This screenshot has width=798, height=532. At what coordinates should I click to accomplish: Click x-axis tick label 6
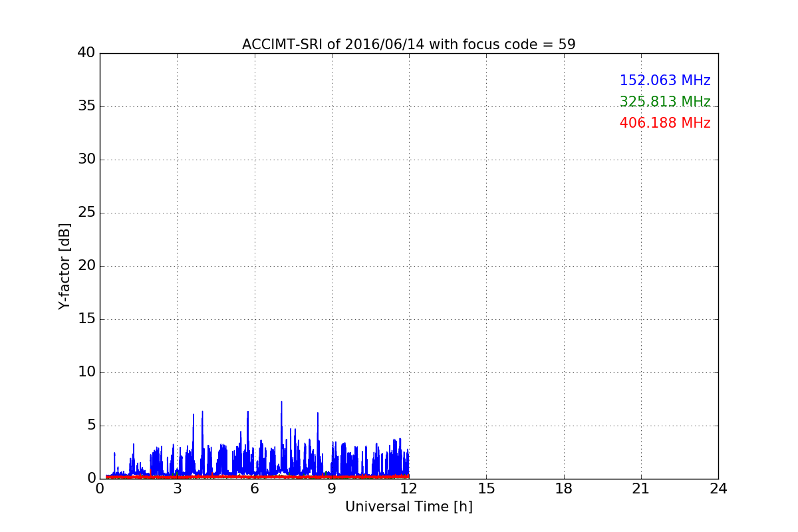254,489
